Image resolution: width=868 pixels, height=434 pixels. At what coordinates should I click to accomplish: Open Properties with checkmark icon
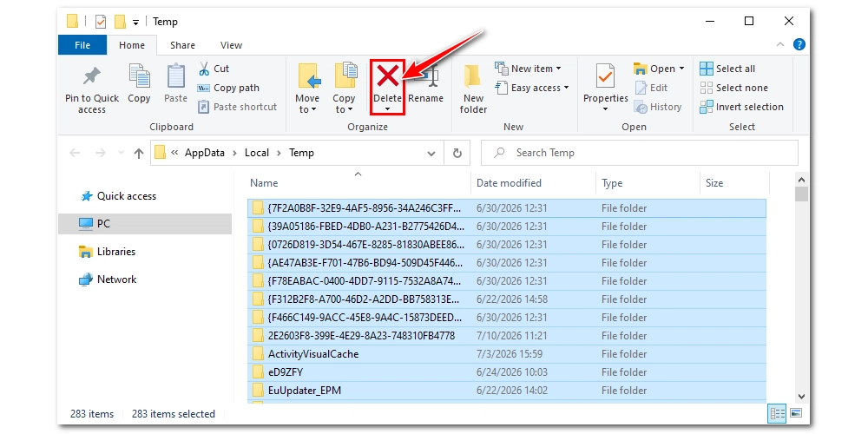point(605,76)
